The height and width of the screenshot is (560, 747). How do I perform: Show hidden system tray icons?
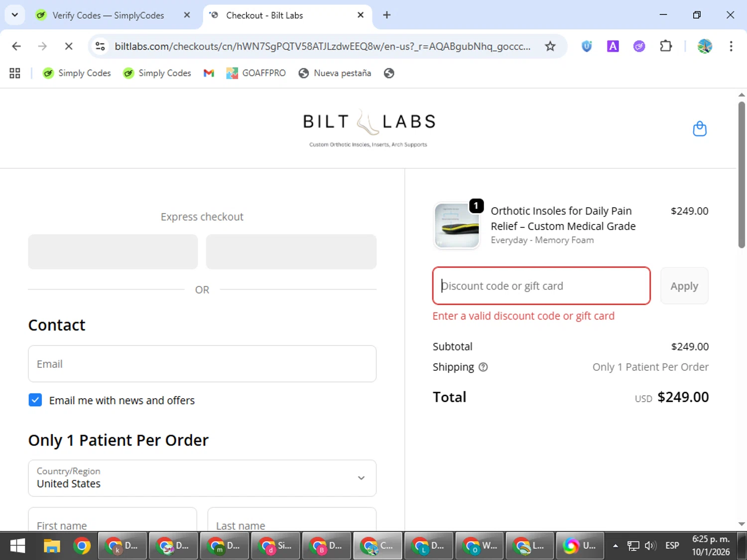[616, 546]
